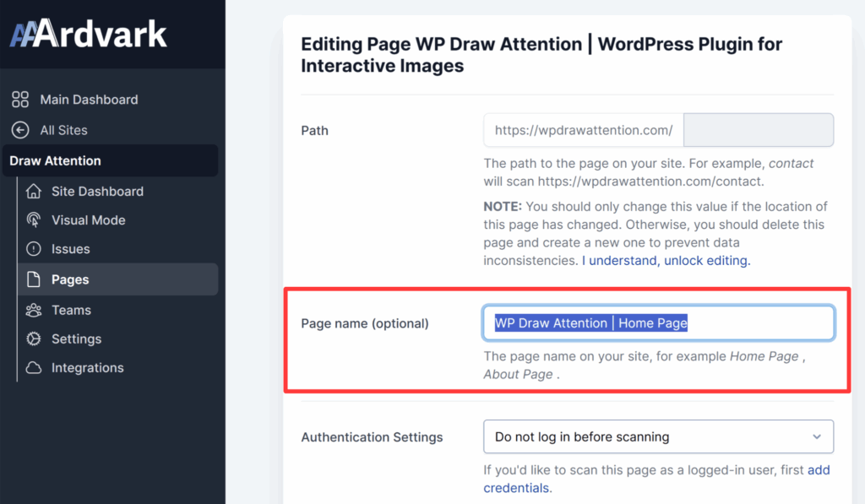Open Issues using the exclamation icon
The width and height of the screenshot is (865, 504).
[x=32, y=249]
